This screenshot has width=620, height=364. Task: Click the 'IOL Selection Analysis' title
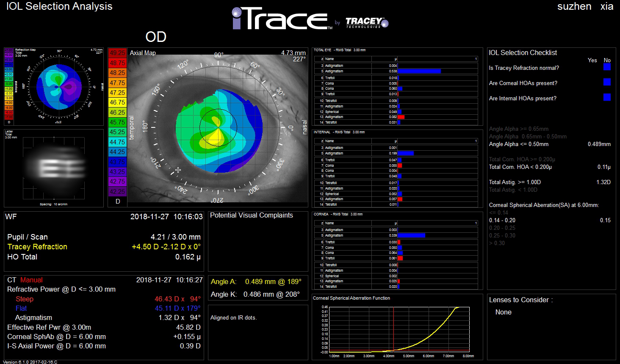click(x=59, y=6)
